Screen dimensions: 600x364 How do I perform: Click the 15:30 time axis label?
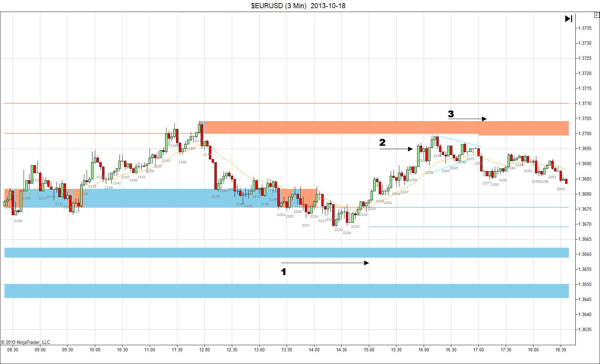396,350
